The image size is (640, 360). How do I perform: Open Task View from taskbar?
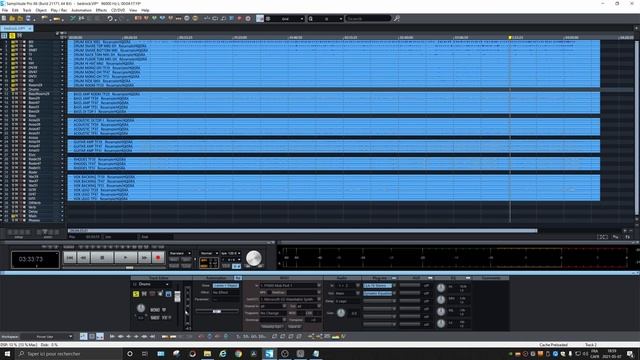(x=145, y=353)
